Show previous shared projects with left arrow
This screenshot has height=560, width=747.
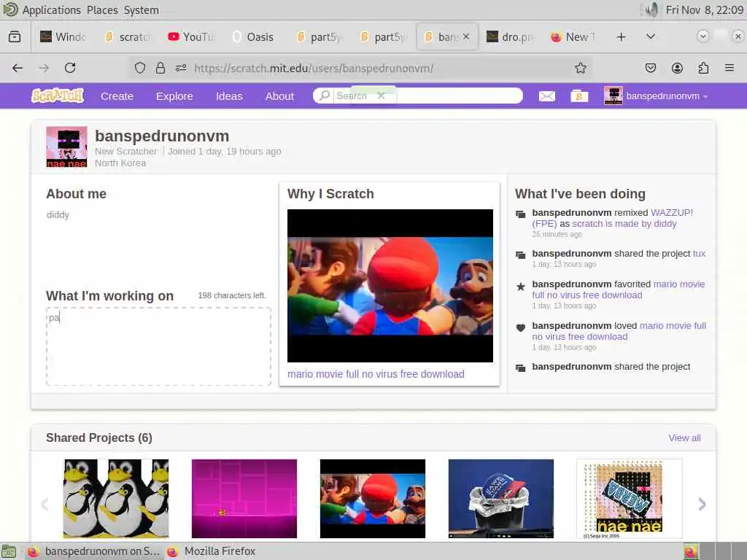point(44,504)
